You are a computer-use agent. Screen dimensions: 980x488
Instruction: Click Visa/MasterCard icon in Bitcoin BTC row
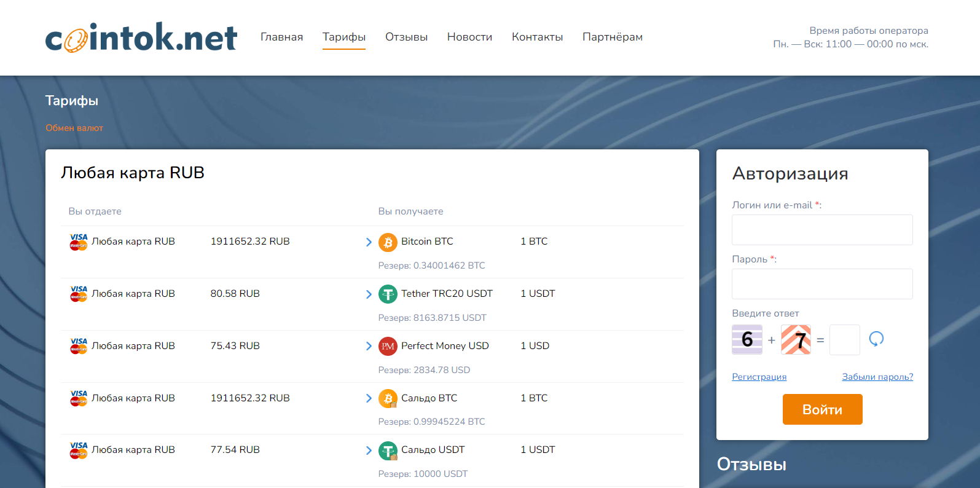click(x=79, y=242)
